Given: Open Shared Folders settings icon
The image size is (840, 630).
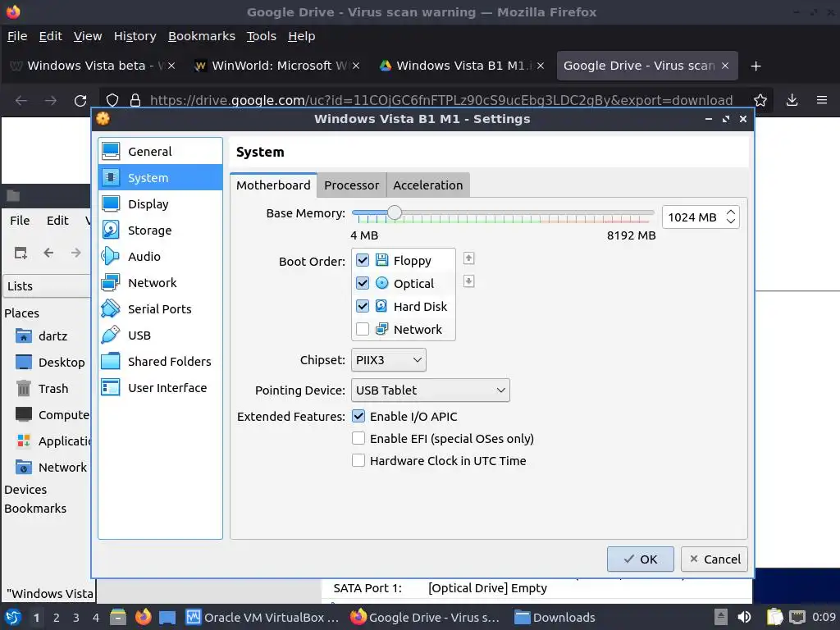Looking at the screenshot, I should (x=111, y=362).
